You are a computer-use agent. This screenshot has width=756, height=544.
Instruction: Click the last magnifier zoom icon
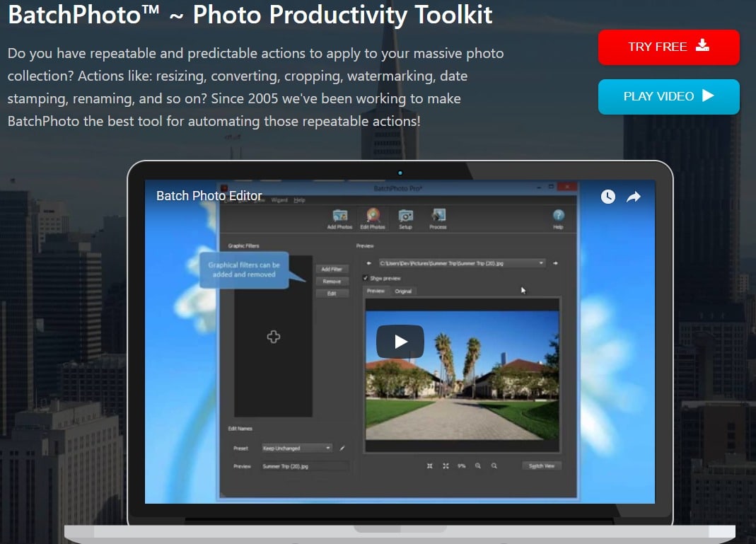494,466
